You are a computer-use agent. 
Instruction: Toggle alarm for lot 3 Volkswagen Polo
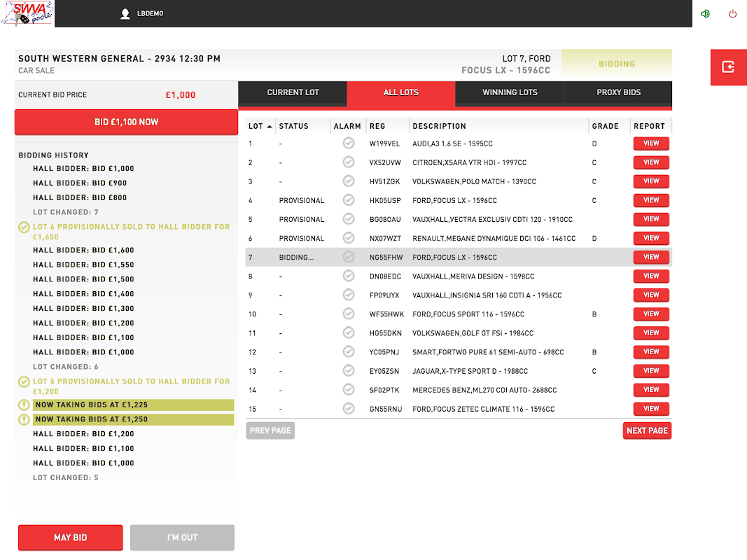349,181
